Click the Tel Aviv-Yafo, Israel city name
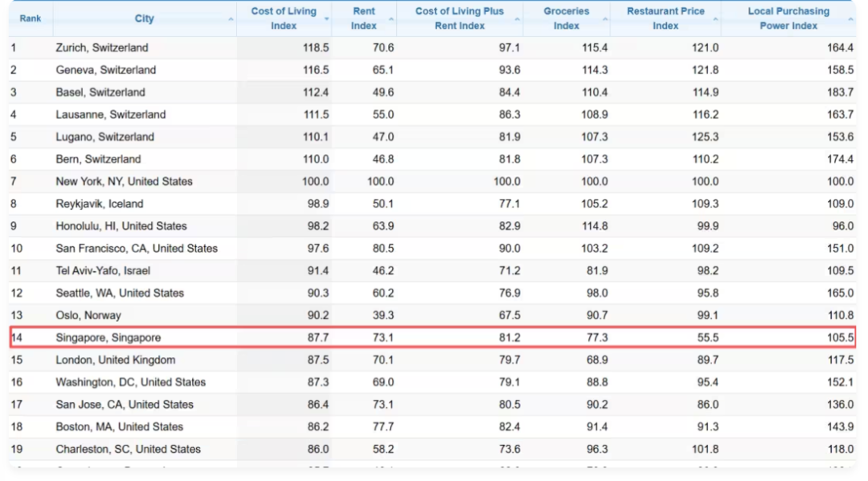Viewport: 868px width, 481px height. tap(103, 271)
